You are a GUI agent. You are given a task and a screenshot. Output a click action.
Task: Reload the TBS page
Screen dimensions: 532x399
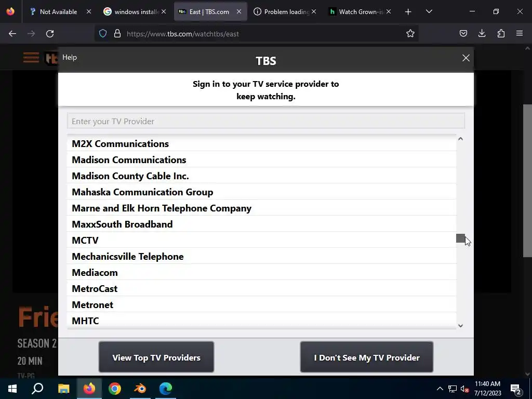coord(50,34)
